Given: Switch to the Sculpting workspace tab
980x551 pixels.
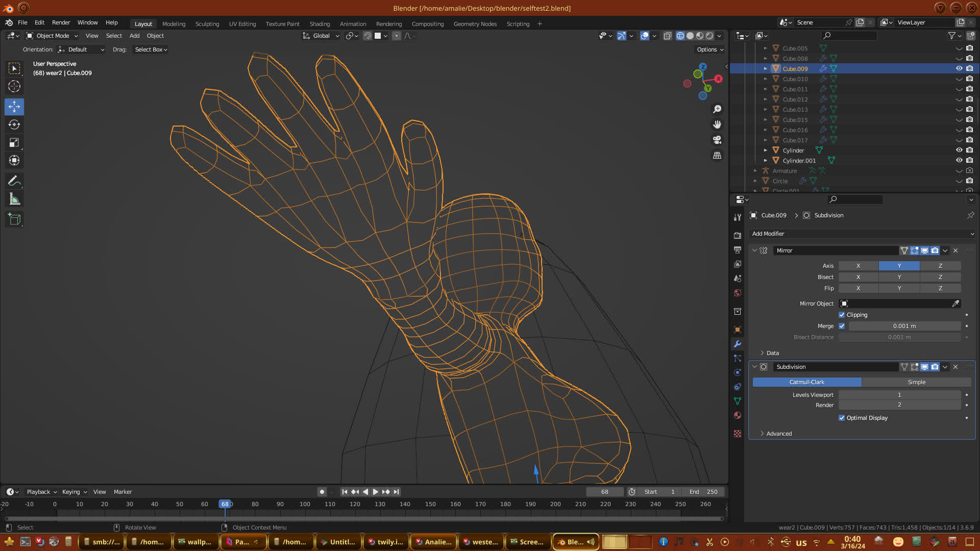Looking at the screenshot, I should coord(207,24).
